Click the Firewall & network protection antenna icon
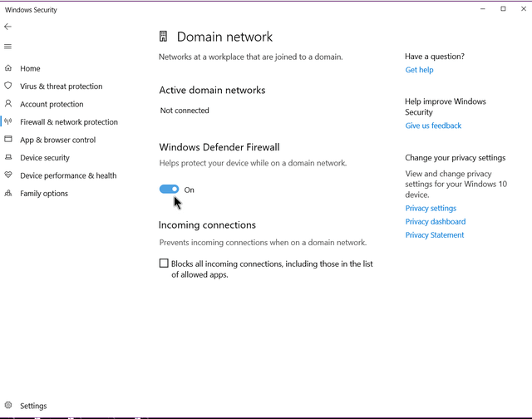This screenshot has width=532, height=419. (x=8, y=121)
